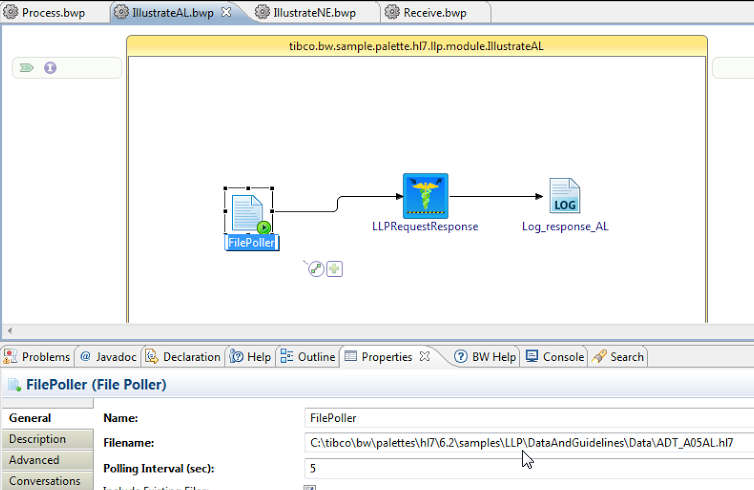754x490 pixels.
Task: Click the Console monitor icon
Action: [532, 356]
